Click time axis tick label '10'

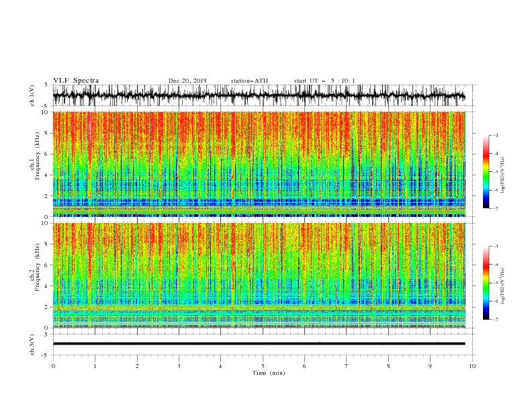click(472, 366)
